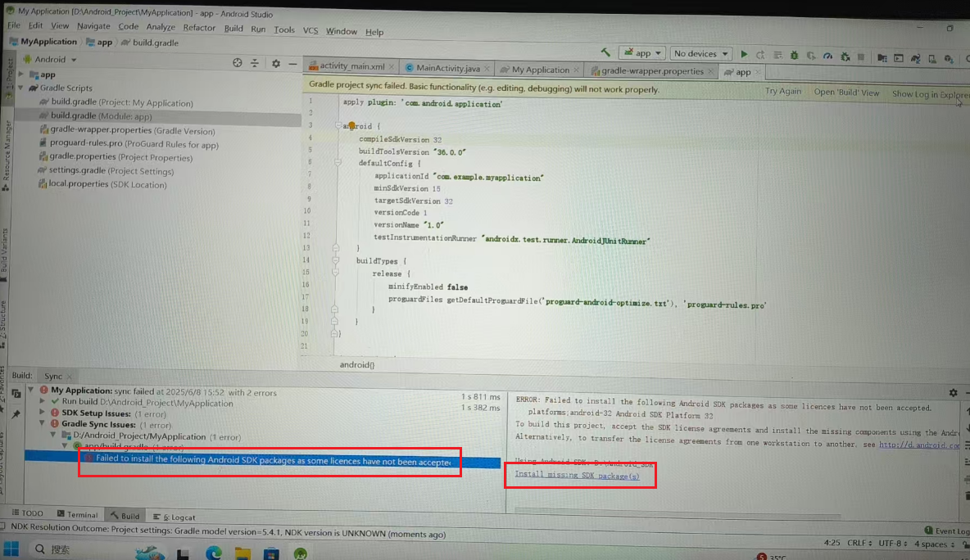The width and height of the screenshot is (970, 560).
Task: Switch to the MainActivity.java tab
Action: pos(447,68)
